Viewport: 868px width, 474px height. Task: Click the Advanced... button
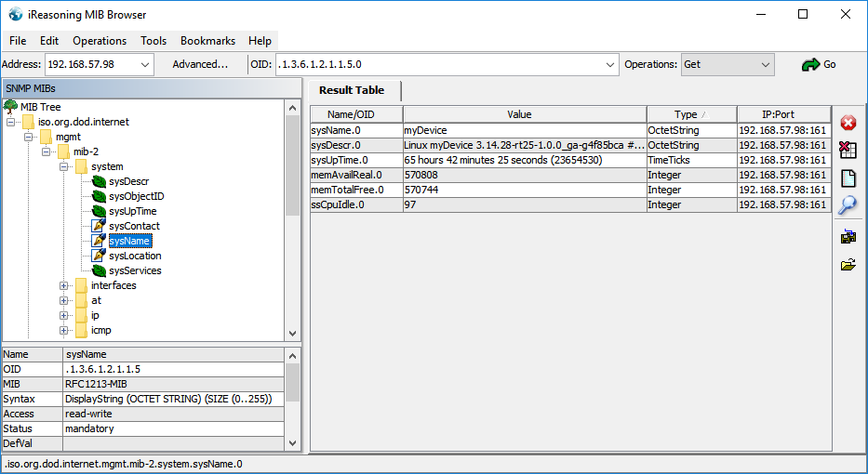coord(200,65)
